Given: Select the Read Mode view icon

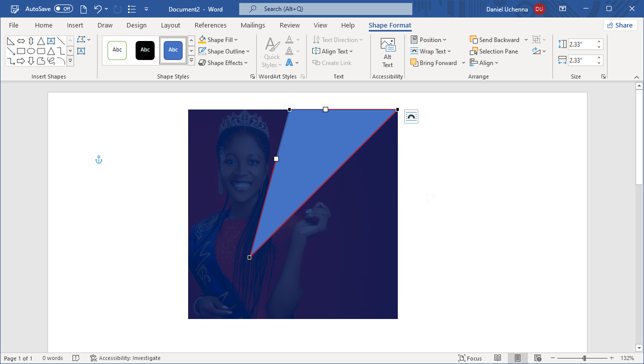Looking at the screenshot, I should click(497, 358).
